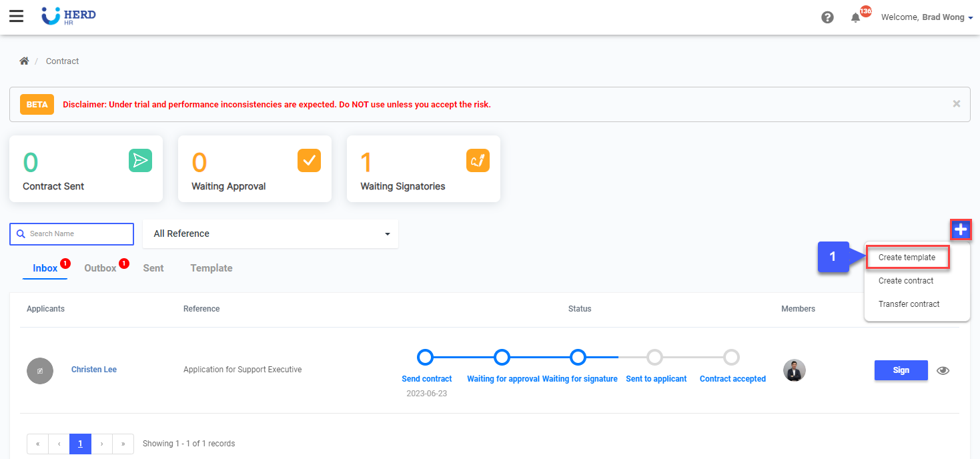
Task: Open Christen Lee applicant link
Action: click(x=94, y=370)
